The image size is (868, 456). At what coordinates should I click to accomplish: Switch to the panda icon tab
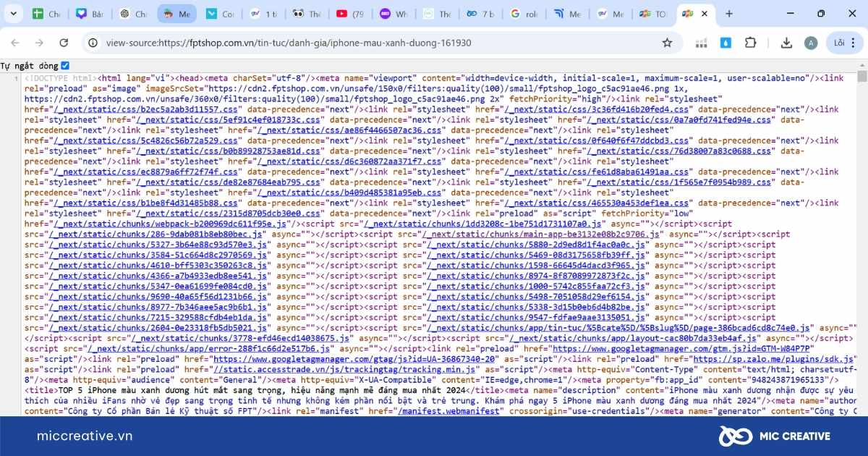coord(307,14)
